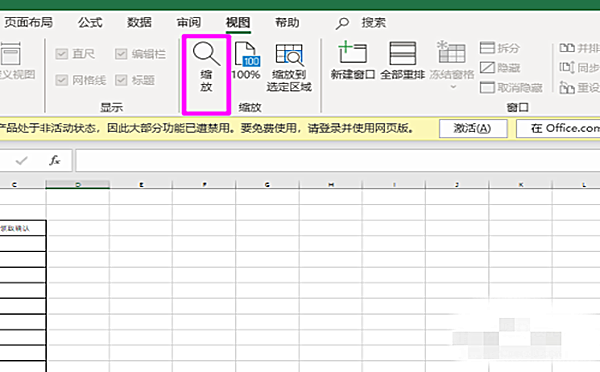Click the formula bar confirm checkmark
Screen dimensions: 600x372
click(x=21, y=160)
